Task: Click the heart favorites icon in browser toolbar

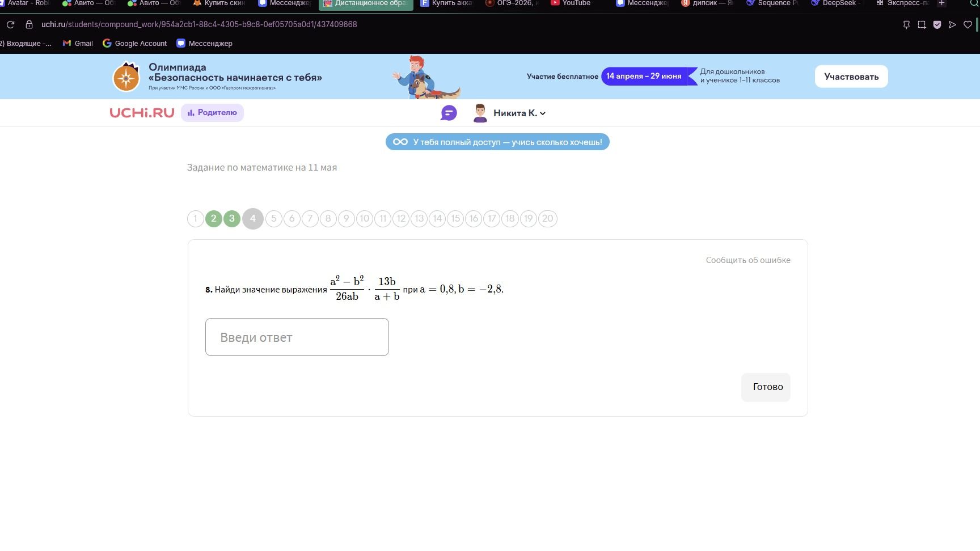Action: coord(968,24)
